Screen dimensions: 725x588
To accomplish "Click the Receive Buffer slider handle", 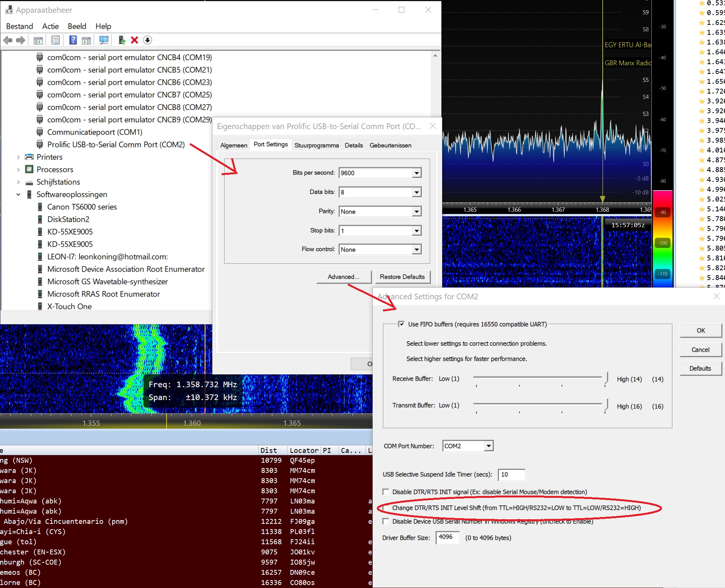I will (x=606, y=378).
